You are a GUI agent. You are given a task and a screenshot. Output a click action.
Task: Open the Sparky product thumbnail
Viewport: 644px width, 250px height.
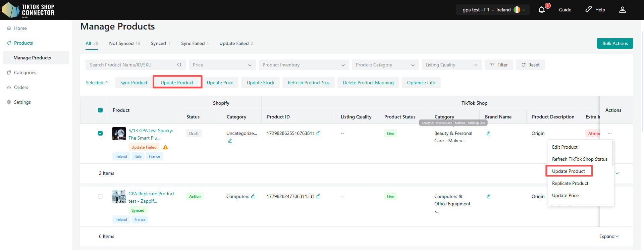119,134
